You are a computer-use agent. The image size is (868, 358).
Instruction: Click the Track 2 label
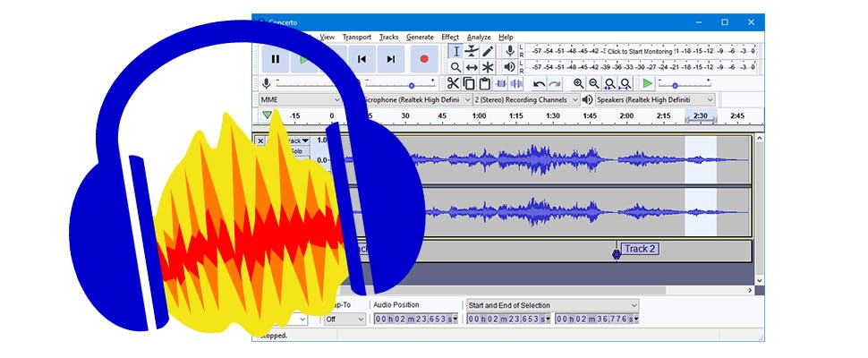pyautogui.click(x=640, y=249)
